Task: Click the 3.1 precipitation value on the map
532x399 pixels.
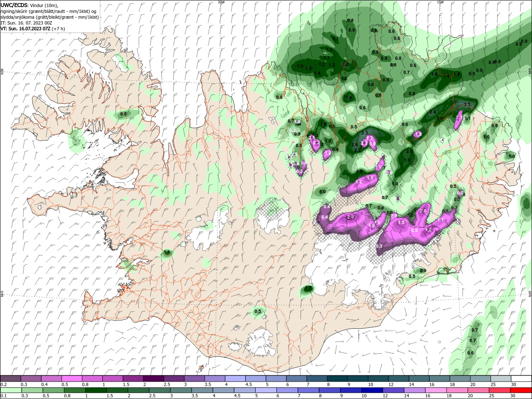Action: point(467,105)
